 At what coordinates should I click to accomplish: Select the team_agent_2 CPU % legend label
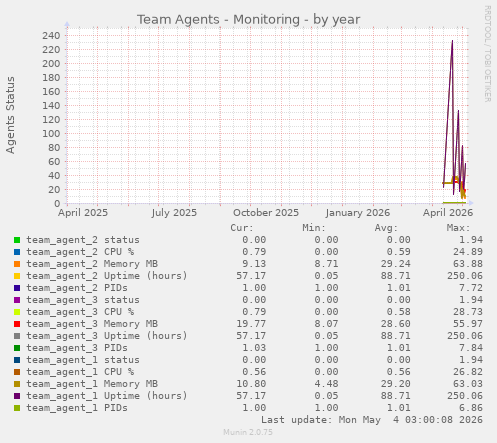tap(80, 252)
